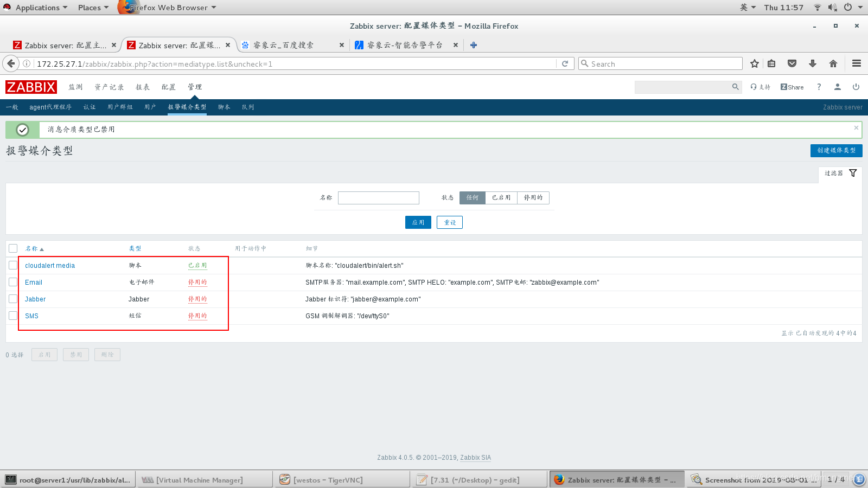Open the downloads arrow icon
This screenshot has width=868, height=488.
click(x=813, y=63)
